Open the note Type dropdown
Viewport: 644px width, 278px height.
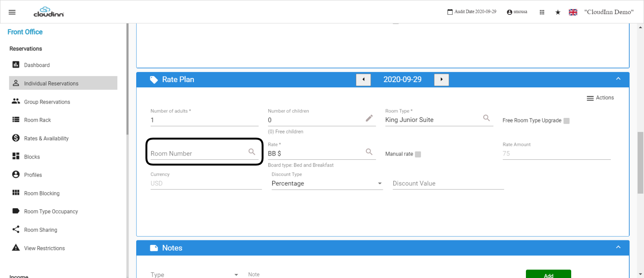point(195,275)
